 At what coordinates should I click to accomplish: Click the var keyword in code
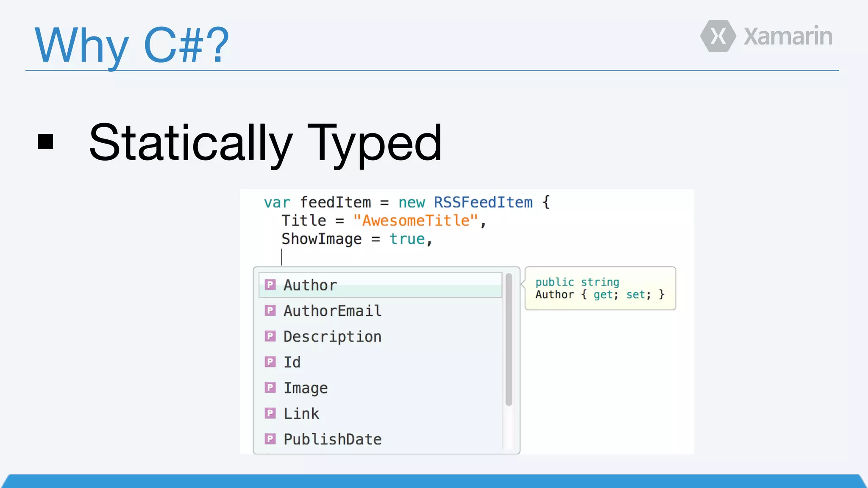tap(277, 203)
